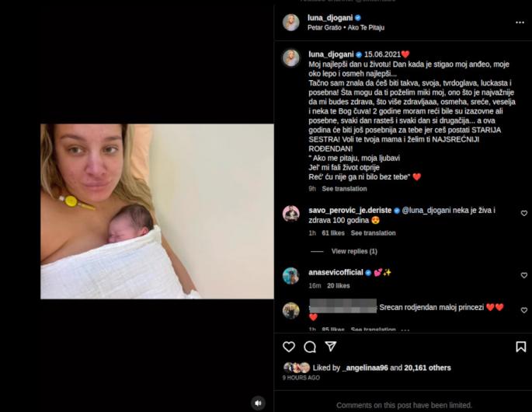
Task: Open savo_perovic_je.deriste's profile
Action: 349,210
